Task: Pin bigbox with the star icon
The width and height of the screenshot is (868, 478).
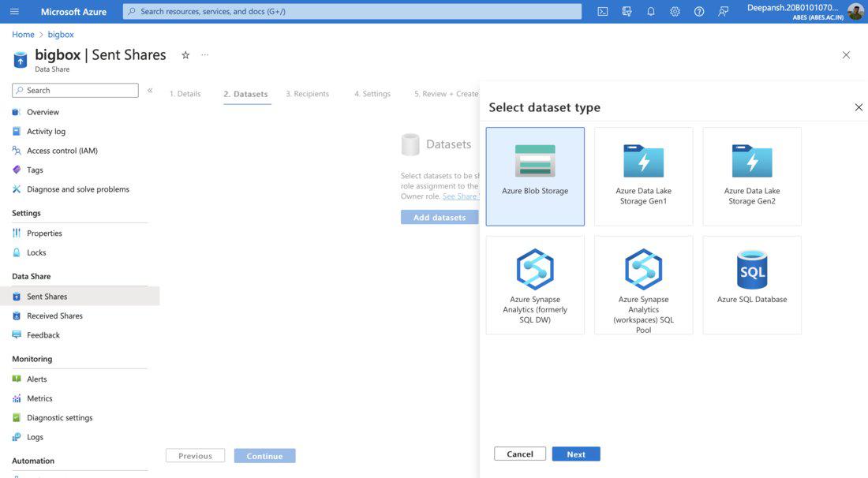Action: [185, 54]
